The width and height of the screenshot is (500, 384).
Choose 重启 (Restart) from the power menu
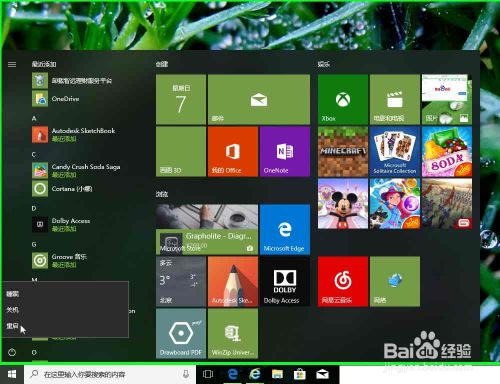pos(65,326)
